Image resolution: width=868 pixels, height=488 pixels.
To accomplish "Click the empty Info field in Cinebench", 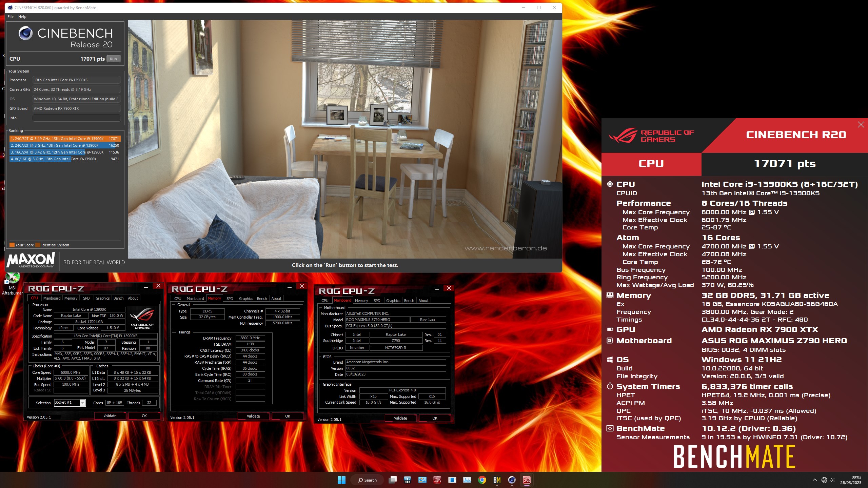I will tap(76, 118).
